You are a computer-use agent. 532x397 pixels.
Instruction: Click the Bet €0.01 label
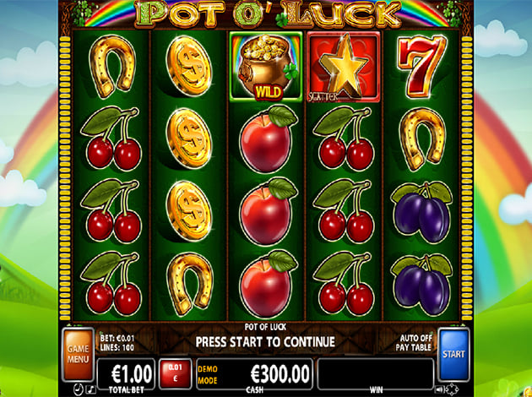point(117,339)
